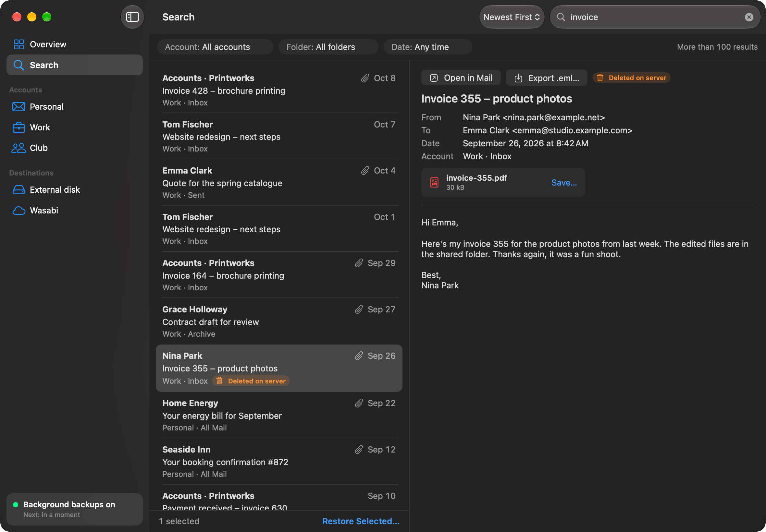Click the Wasabi cloud icon
Image resolution: width=766 pixels, height=532 pixels.
[19, 210]
